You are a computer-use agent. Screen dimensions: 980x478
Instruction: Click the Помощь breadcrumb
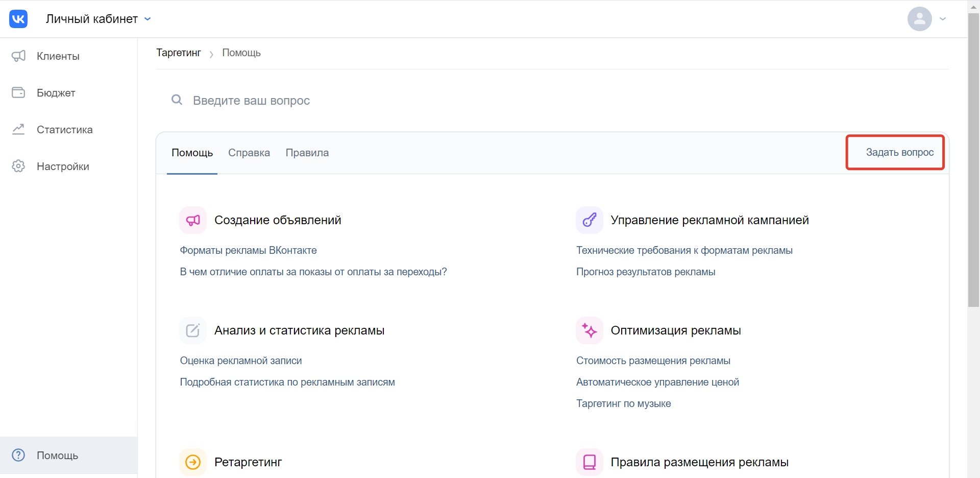[241, 53]
